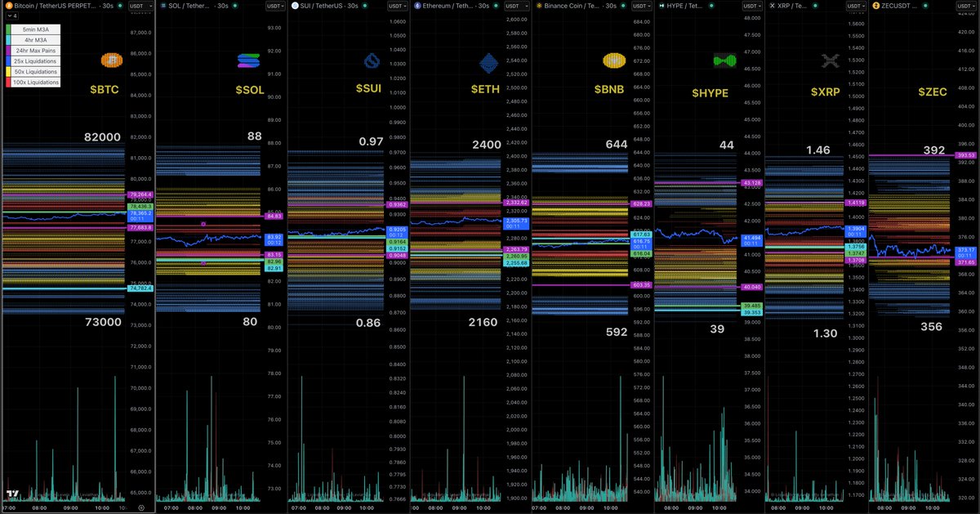Click the green market status dot on the Binance Coin chart
980x514 pixels.
click(x=625, y=5)
